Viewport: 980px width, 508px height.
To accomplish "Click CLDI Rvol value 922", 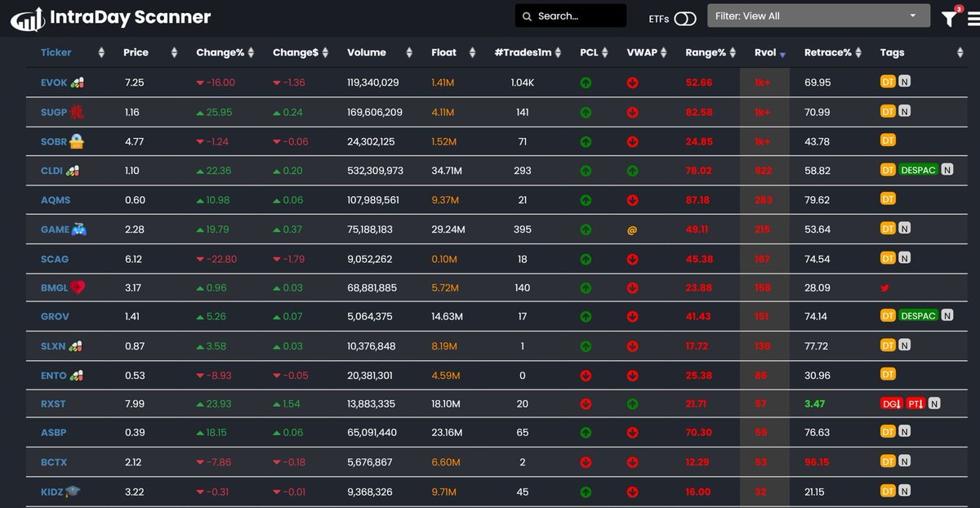I will [x=763, y=171].
